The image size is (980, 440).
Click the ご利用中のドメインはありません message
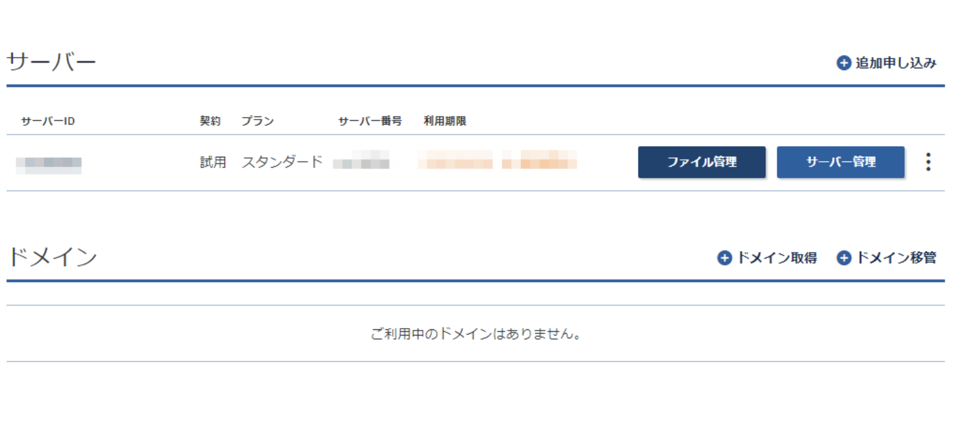pos(475,334)
